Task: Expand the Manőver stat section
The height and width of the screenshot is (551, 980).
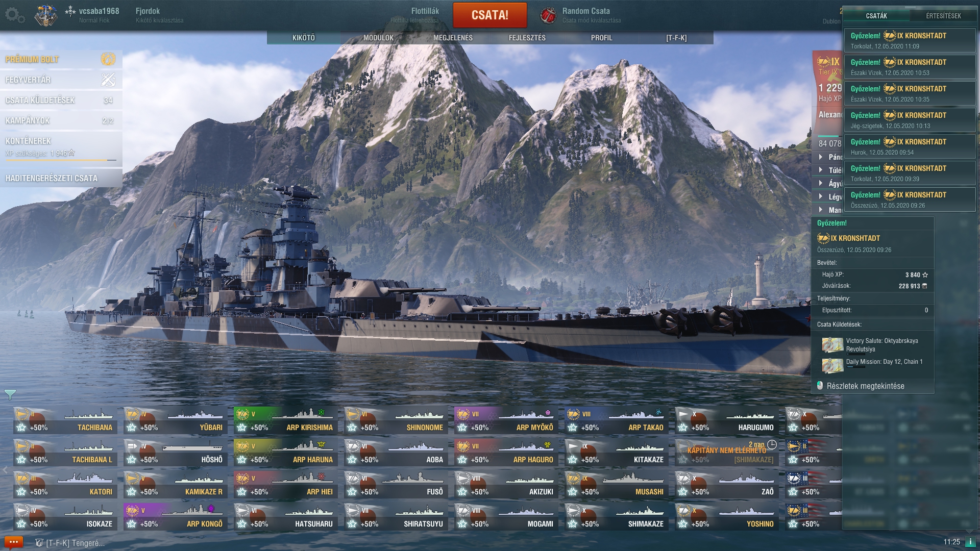Action: click(828, 210)
